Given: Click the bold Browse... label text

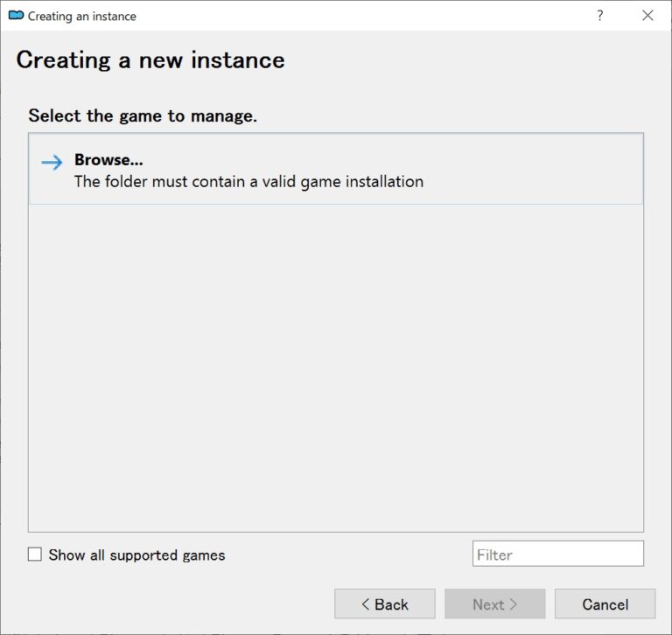Looking at the screenshot, I should pos(108,160).
